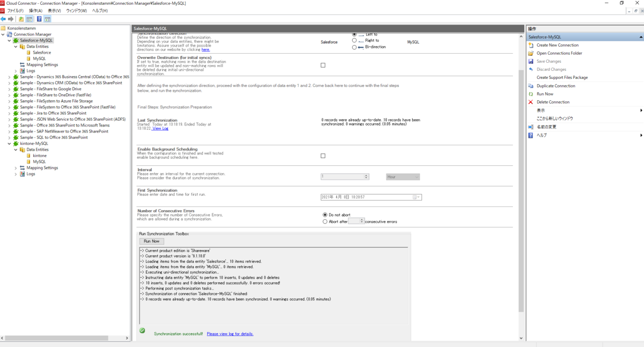Click ここから新しいウィンドウ action
This screenshot has width=644, height=347.
tap(555, 119)
